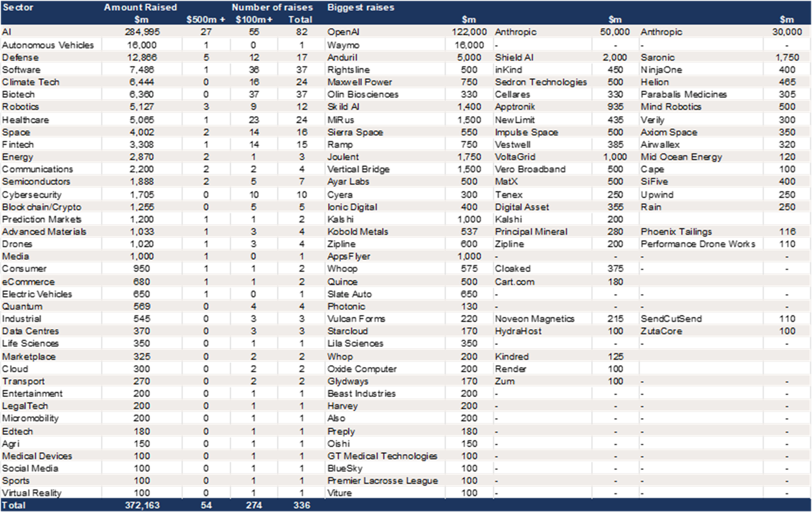The height and width of the screenshot is (512, 812).
Task: Click the 'Vero Broadband' cell
Action: 530,169
